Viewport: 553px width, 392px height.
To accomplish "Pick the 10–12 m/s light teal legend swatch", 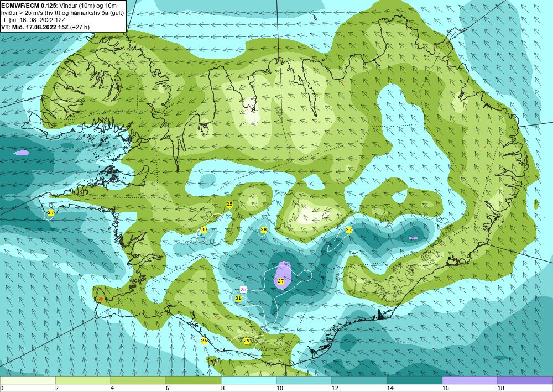I will 304,380.
